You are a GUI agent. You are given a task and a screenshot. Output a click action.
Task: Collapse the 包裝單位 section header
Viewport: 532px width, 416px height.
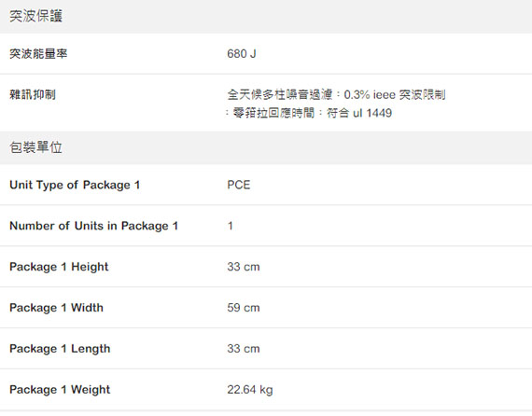[x=266, y=147]
